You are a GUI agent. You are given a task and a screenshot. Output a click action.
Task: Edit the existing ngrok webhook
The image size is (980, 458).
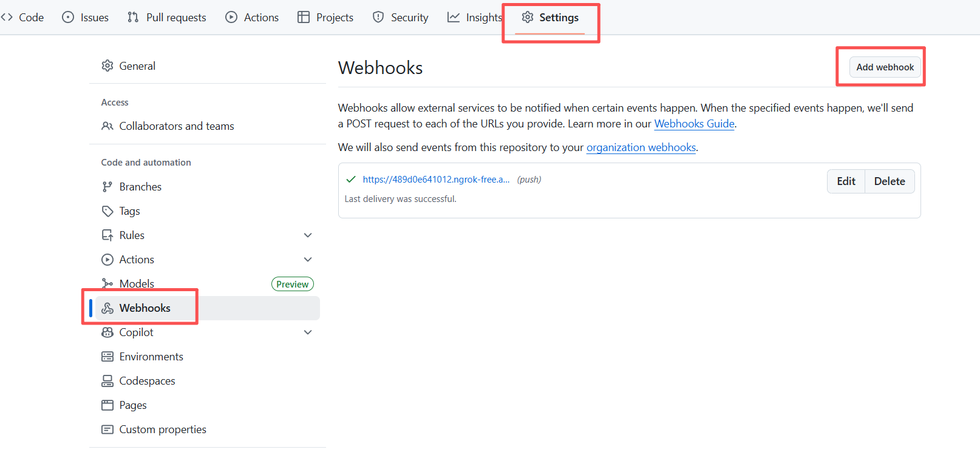[x=846, y=181]
